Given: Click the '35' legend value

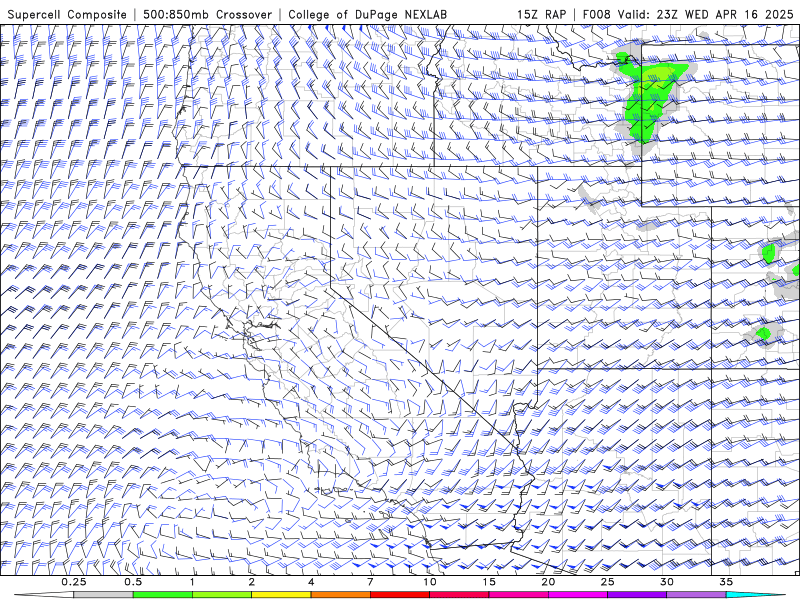Looking at the screenshot, I should (726, 582).
